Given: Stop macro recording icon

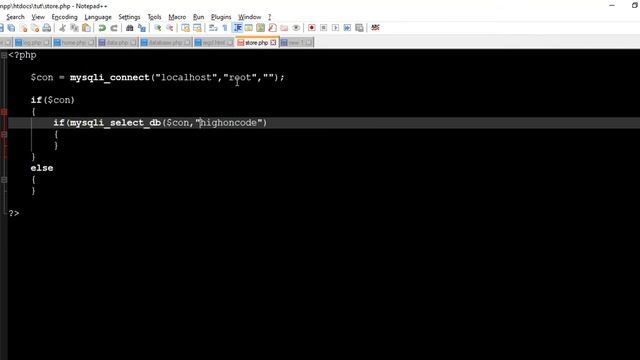Looking at the screenshot, I should (x=324, y=28).
